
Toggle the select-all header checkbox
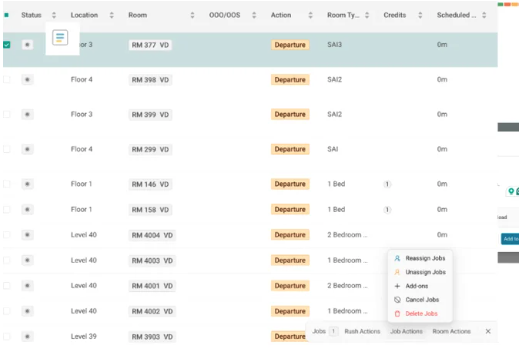pyautogui.click(x=6, y=15)
